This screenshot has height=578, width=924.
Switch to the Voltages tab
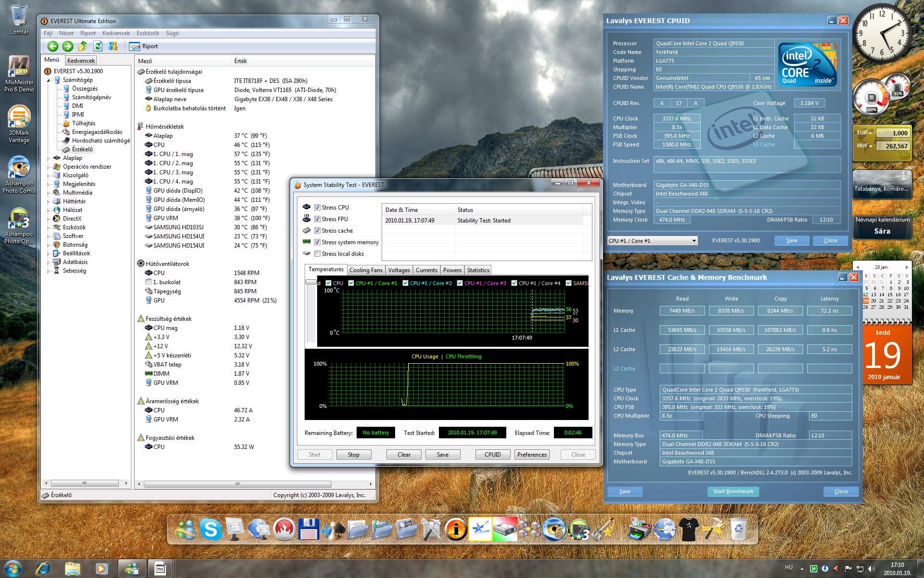click(399, 270)
